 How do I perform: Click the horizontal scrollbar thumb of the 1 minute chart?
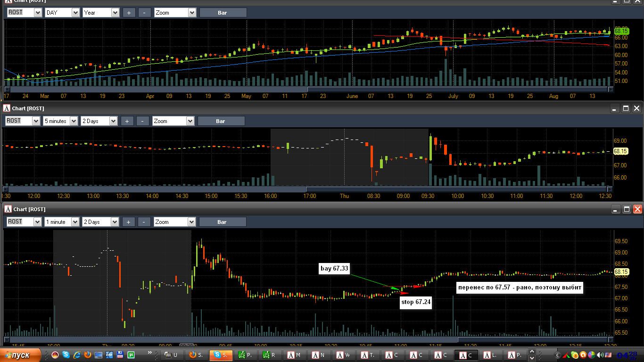[533, 339]
